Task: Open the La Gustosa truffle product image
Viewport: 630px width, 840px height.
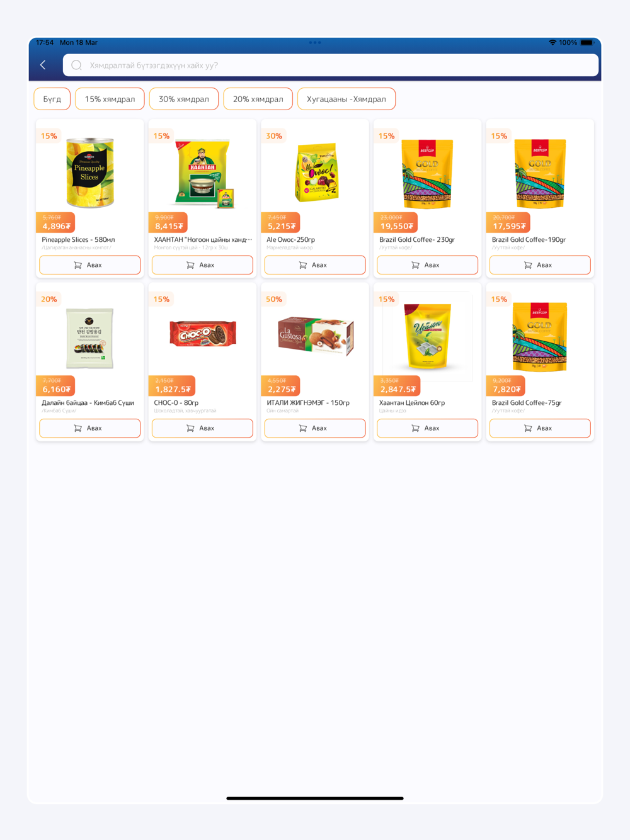Action: pos(315,336)
